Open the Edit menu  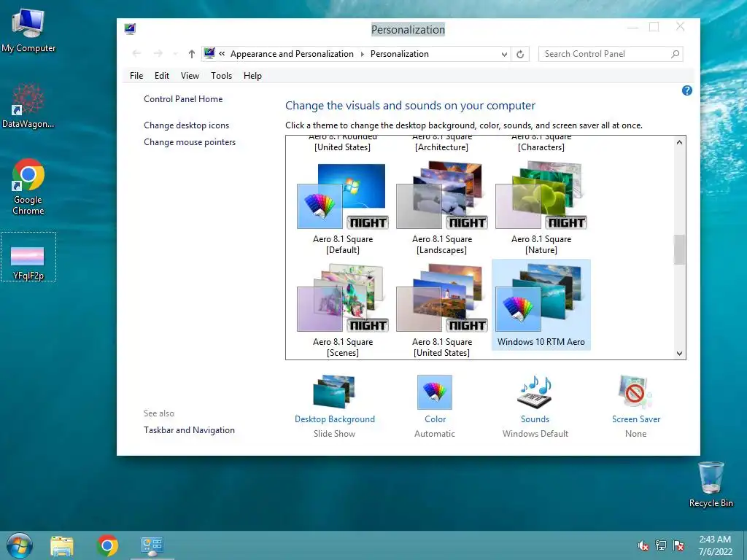(x=162, y=76)
